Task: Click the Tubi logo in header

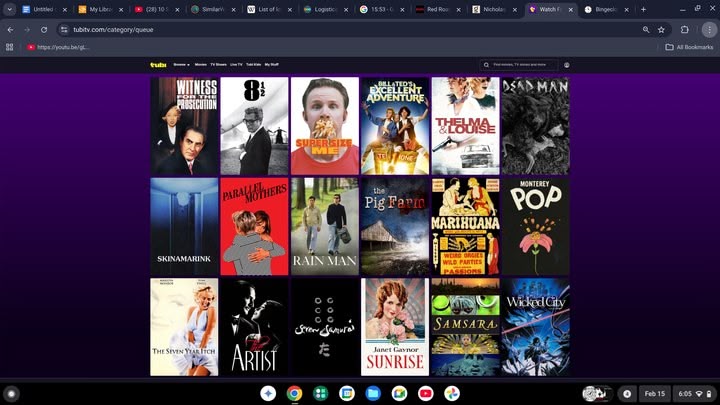Action: [158, 64]
